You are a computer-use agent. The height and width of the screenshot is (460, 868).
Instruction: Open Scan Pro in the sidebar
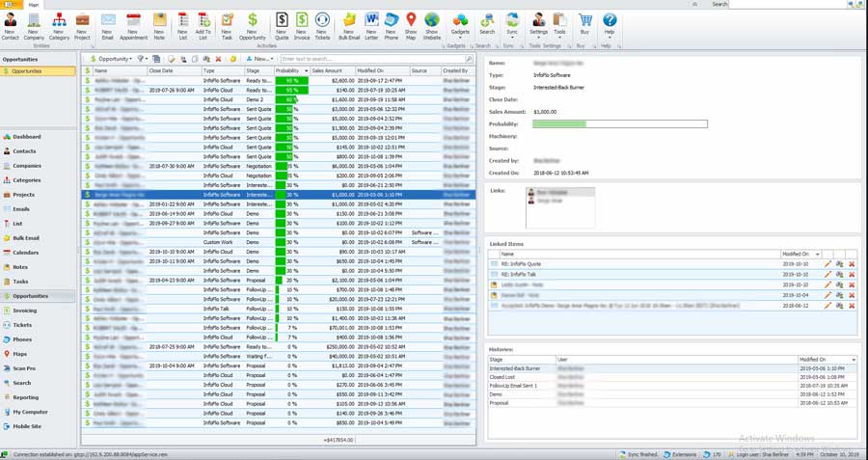click(x=24, y=368)
